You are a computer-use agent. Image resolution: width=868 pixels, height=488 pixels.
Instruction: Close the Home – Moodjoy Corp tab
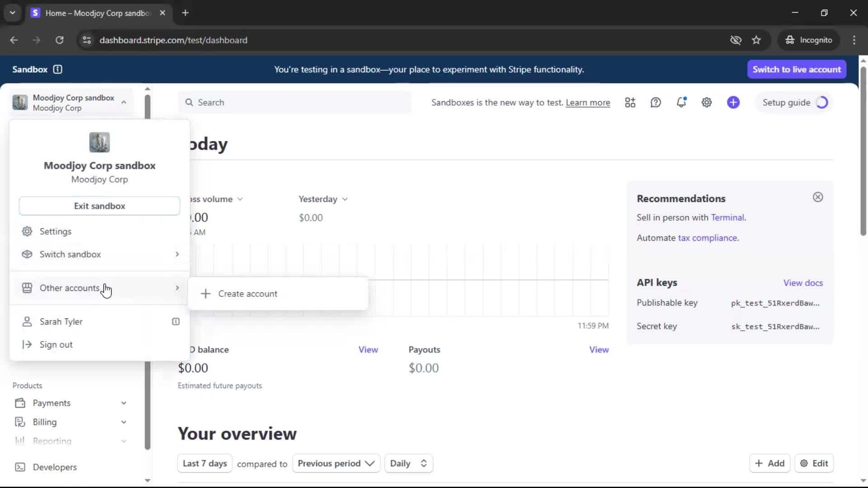coord(162,13)
